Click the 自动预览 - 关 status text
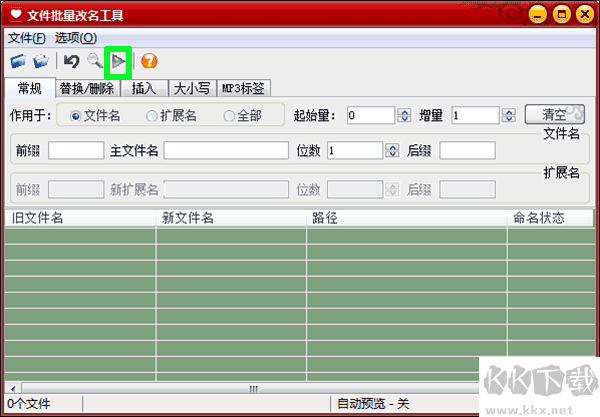This screenshot has height=417, width=600. coord(373,404)
